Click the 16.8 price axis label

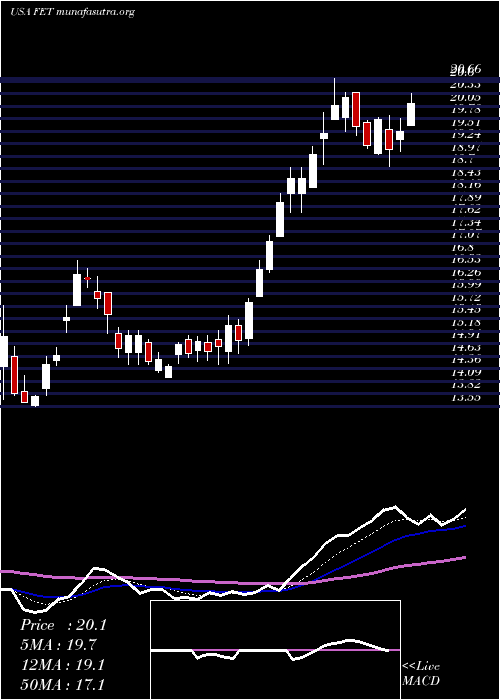(462, 247)
